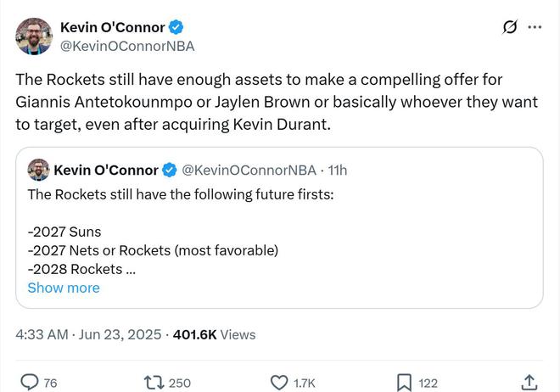The width and height of the screenshot is (560, 392).
Task: View the 401.6K Views analytics
Action: tap(214, 334)
